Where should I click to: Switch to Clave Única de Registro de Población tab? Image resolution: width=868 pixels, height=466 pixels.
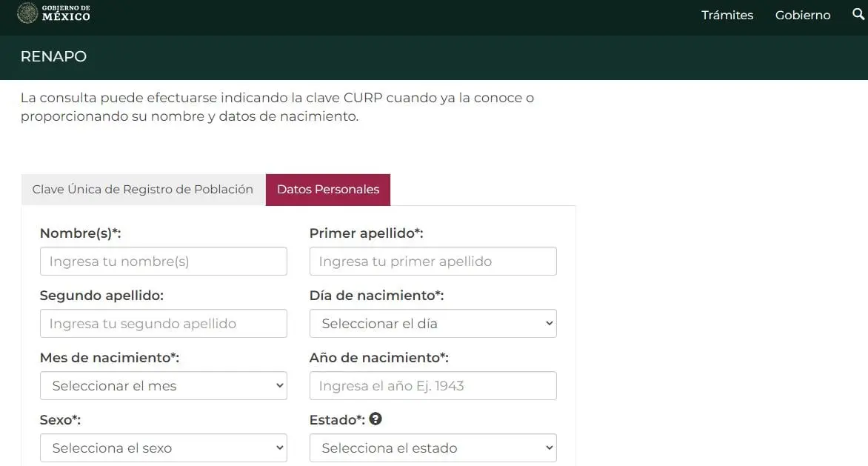tap(143, 189)
